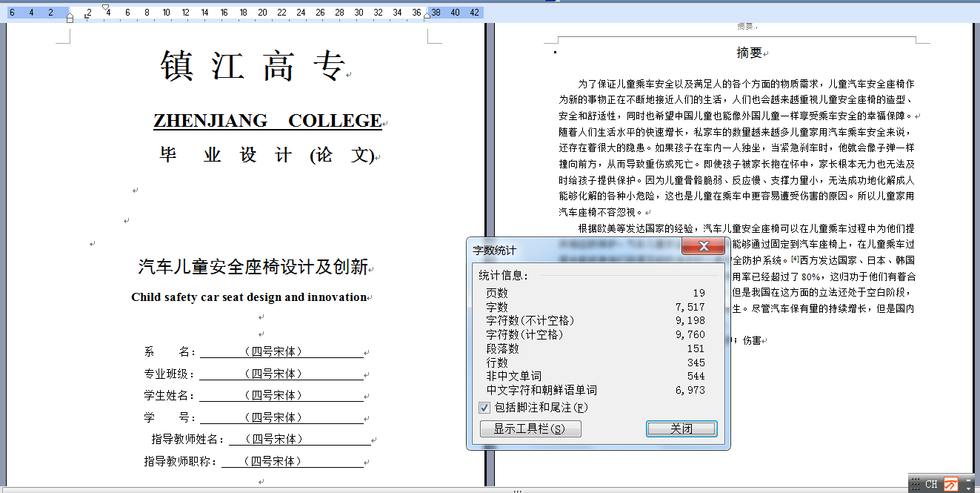The height and width of the screenshot is (493, 980).
Task: Click the tab stop marker on the ruler
Action: [85, 17]
